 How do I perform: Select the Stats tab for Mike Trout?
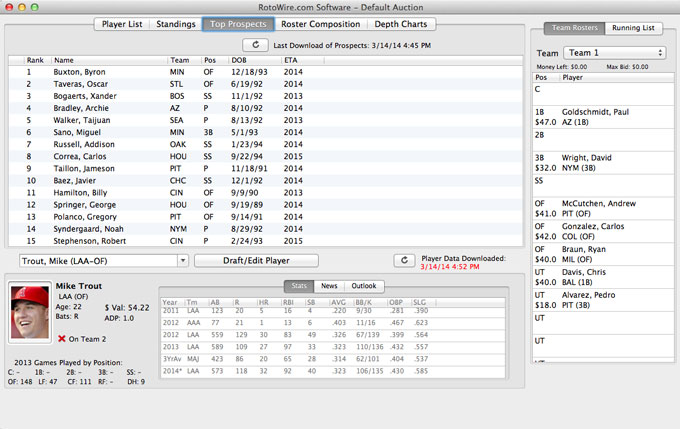[299, 286]
